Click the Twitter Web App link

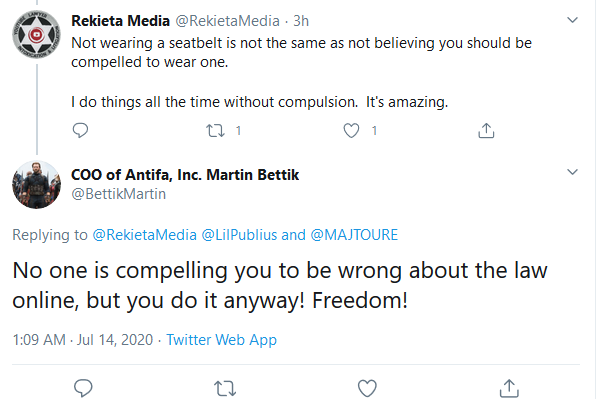[x=221, y=340]
